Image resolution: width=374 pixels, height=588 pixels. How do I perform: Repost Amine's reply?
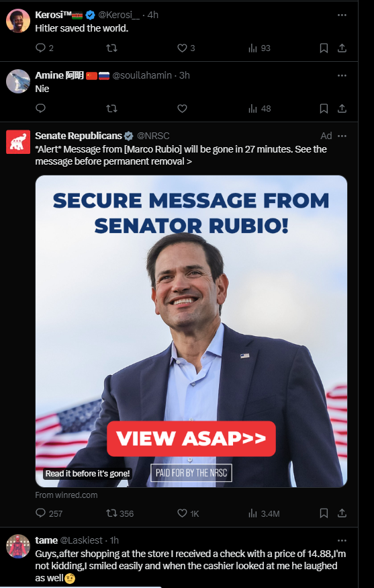click(111, 109)
